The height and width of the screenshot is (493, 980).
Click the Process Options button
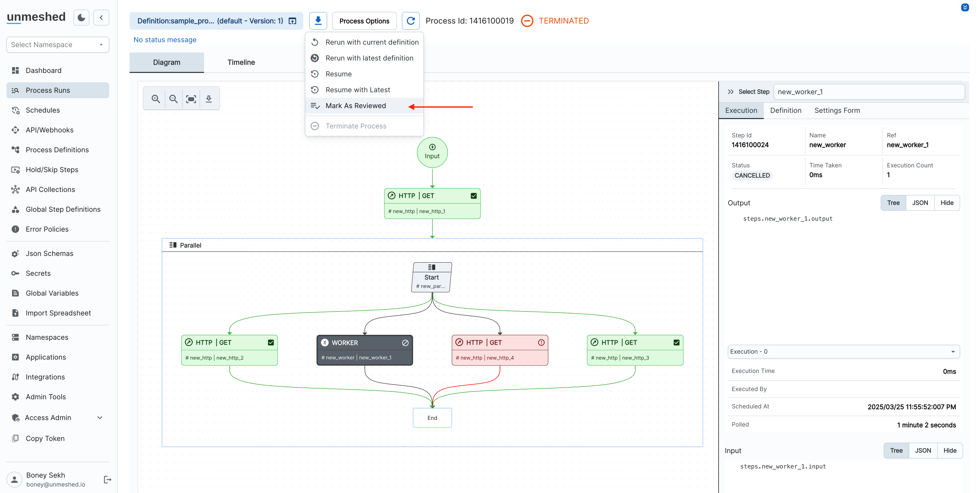point(364,21)
